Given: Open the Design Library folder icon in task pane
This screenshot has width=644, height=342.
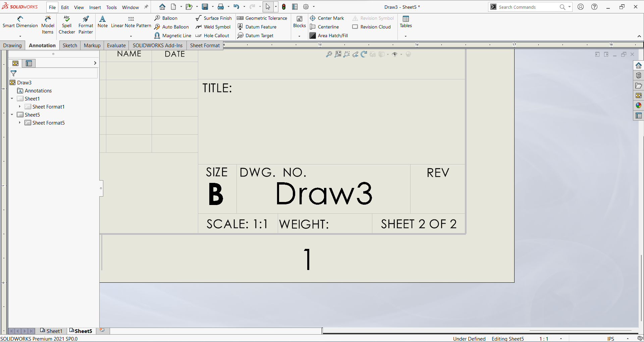Looking at the screenshot, I should coord(639,85).
